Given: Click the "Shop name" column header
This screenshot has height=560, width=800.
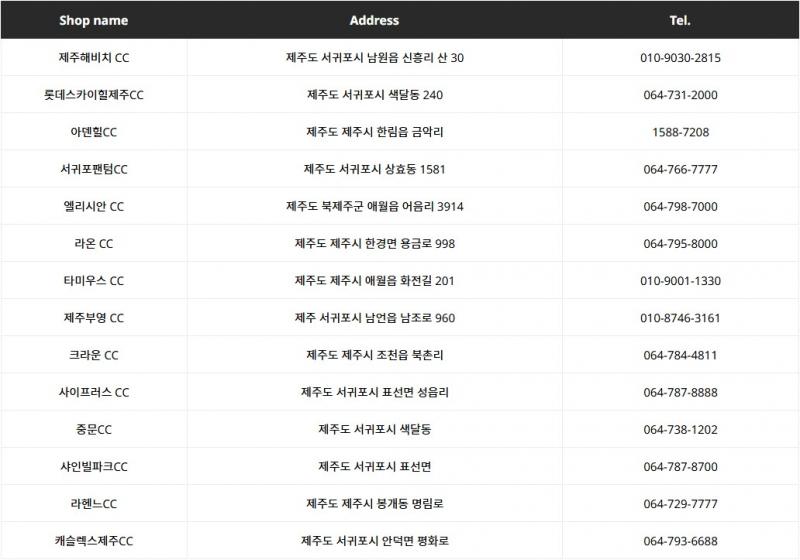Looking at the screenshot, I should click(94, 20).
